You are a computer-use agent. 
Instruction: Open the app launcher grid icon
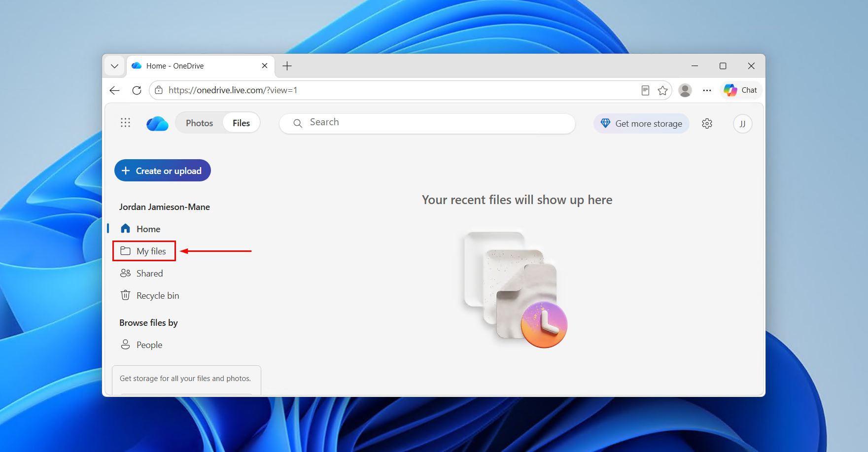[x=126, y=123]
